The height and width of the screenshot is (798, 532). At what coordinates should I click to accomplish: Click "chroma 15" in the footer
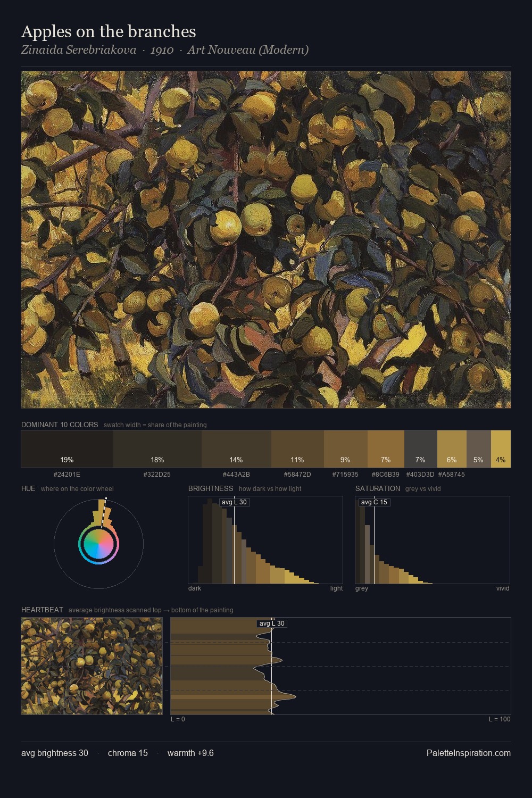(x=128, y=753)
